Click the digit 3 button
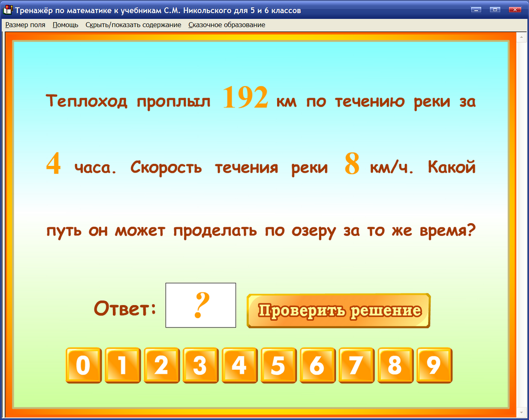This screenshot has height=420, width=529. coord(200,365)
